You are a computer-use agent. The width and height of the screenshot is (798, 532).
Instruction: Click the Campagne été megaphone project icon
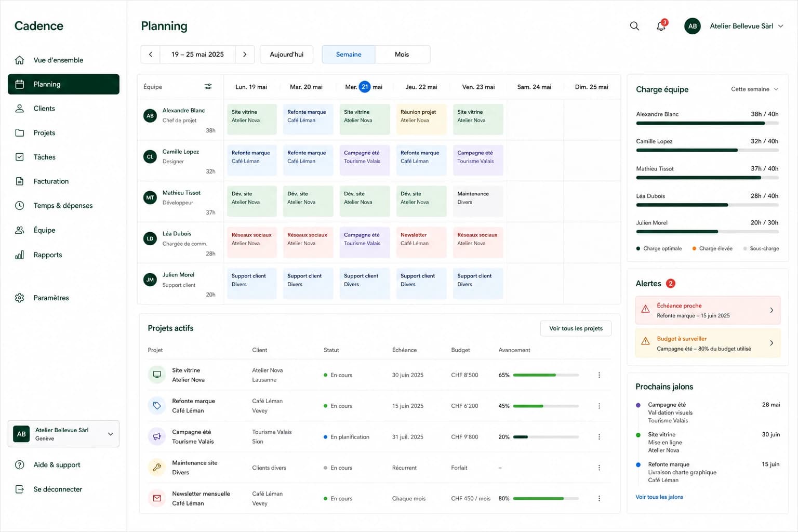(x=157, y=436)
